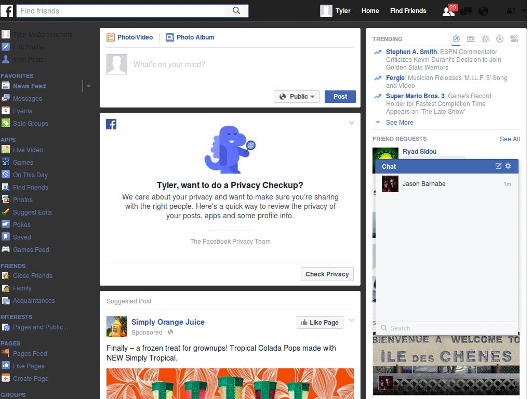This screenshot has width=532, height=399.
Task: Select the sports trending filter icon
Action: (x=500, y=39)
